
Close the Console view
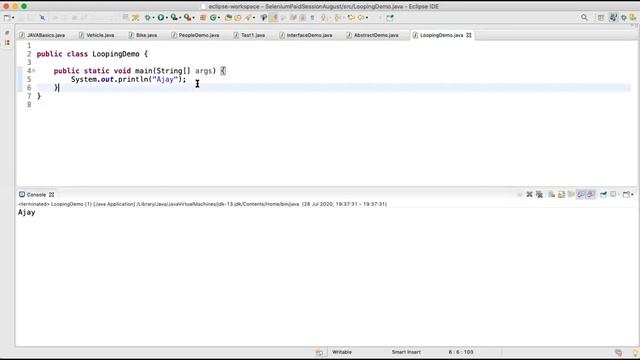51,195
